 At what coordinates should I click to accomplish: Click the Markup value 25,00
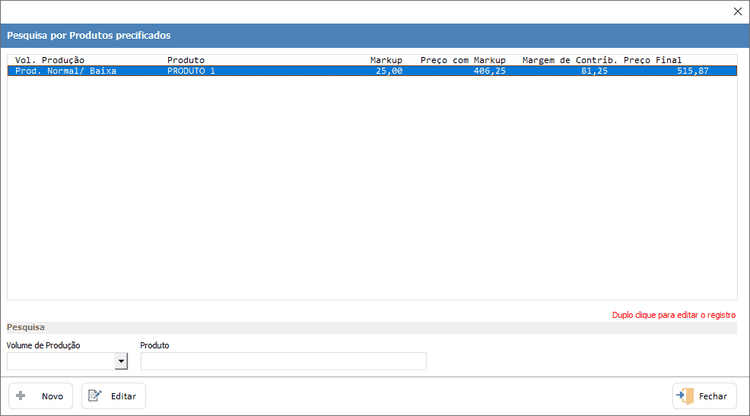(389, 71)
